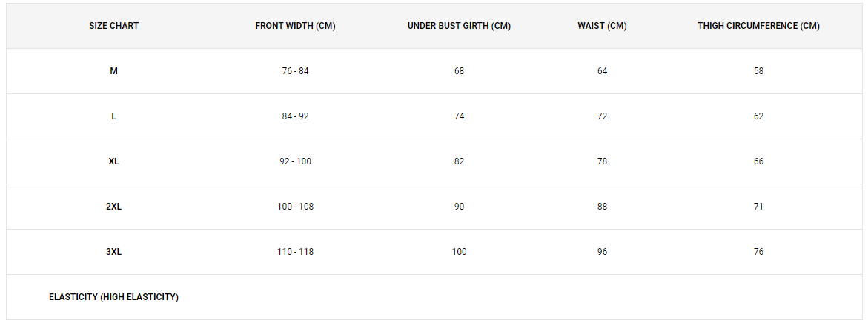Select waist value 88 in 2XL row
Screen dimensions: 868x323
(603, 207)
